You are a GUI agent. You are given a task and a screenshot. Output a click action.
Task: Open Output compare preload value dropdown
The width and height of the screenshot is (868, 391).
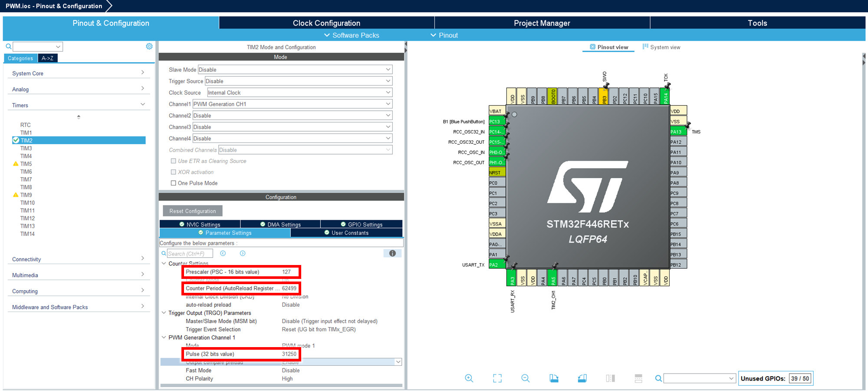tap(398, 362)
